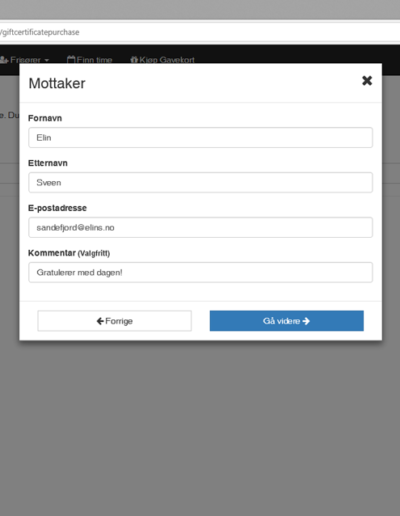Open the Frisører dropdown menu
The image size is (400, 516).
(x=25, y=60)
